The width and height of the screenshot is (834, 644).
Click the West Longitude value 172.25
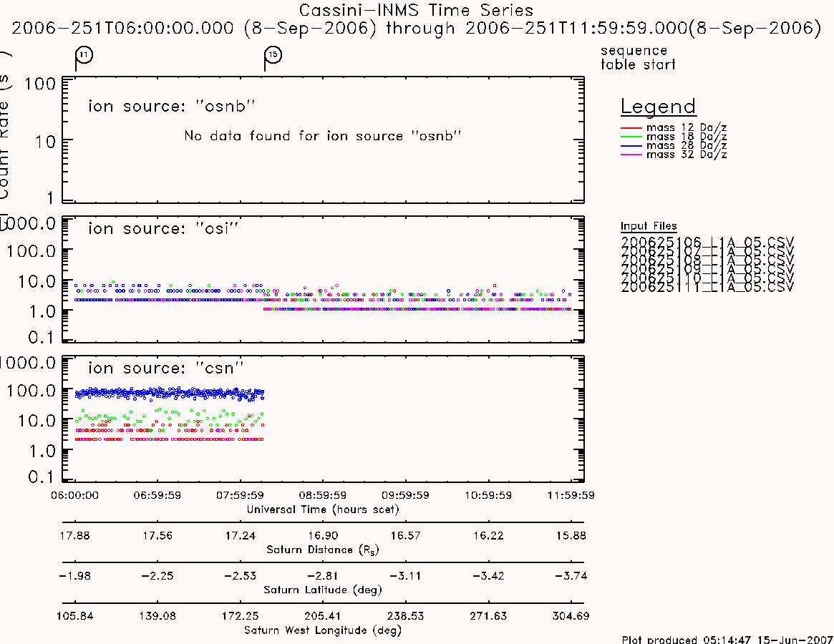tap(240, 616)
